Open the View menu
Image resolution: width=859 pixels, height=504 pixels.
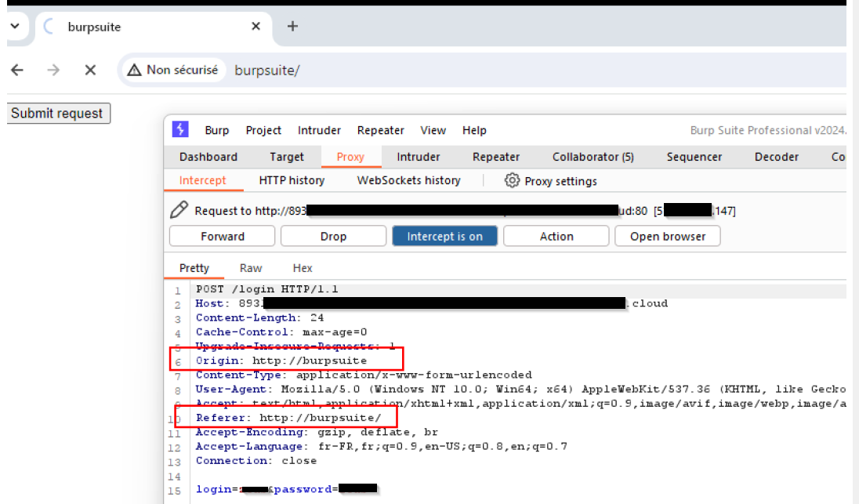coord(433,130)
